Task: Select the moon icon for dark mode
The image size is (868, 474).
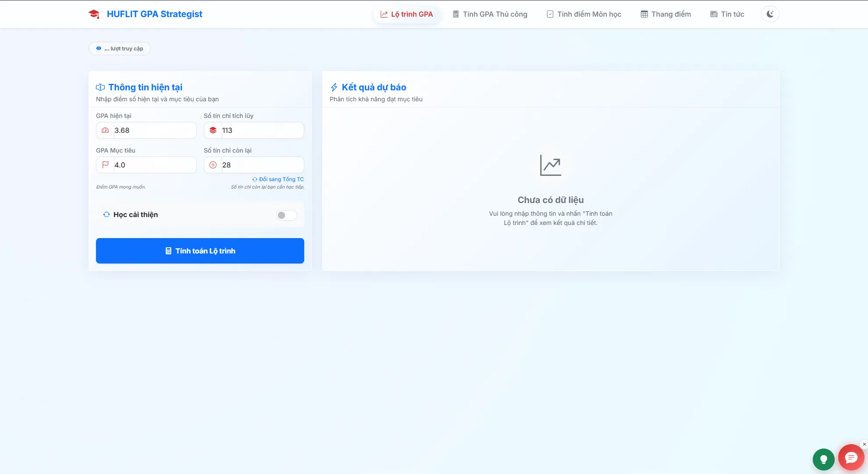Action: point(770,14)
